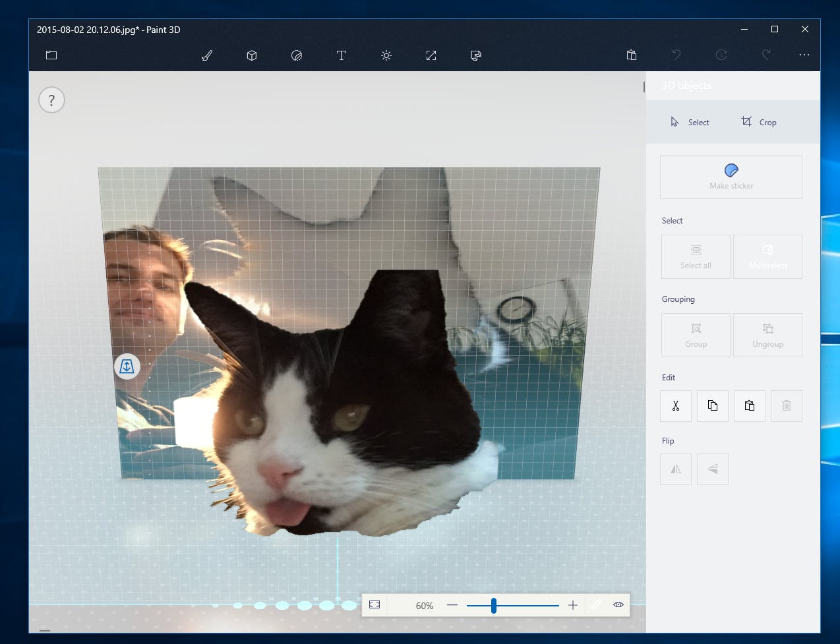
Task: Click the zoom slider handle
Action: [493, 605]
